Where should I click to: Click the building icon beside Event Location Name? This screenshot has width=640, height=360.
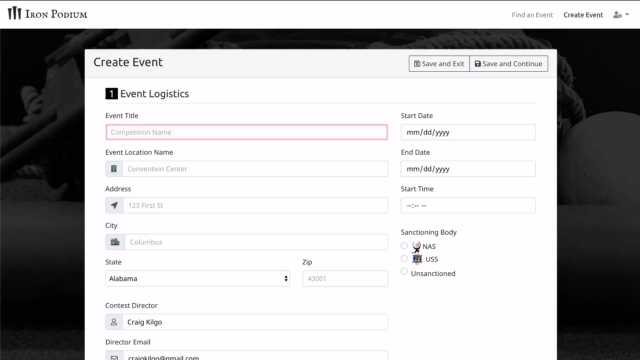pyautogui.click(x=114, y=169)
